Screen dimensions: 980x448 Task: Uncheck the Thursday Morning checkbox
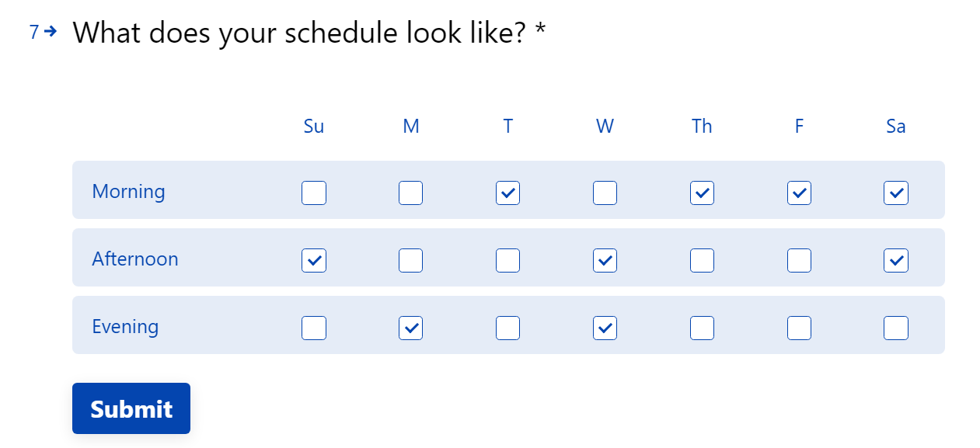[x=702, y=193]
